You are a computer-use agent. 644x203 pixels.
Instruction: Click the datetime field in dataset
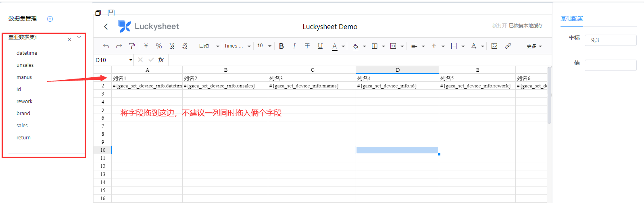[x=27, y=53]
